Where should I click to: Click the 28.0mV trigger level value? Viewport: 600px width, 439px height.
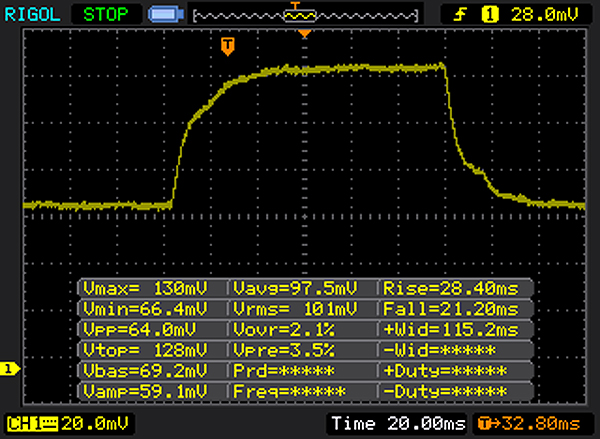[x=545, y=15]
